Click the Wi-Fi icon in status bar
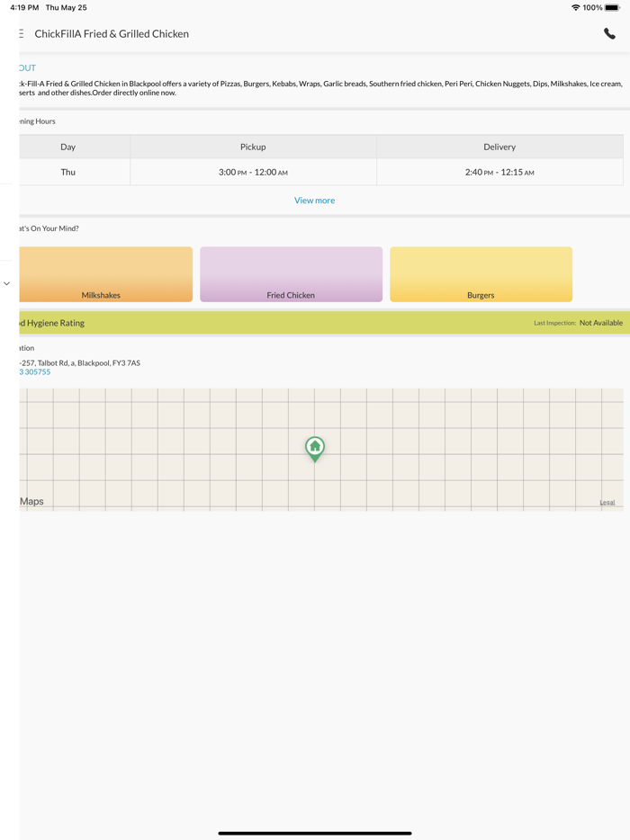Image resolution: width=630 pixels, height=840 pixels. tap(576, 7)
